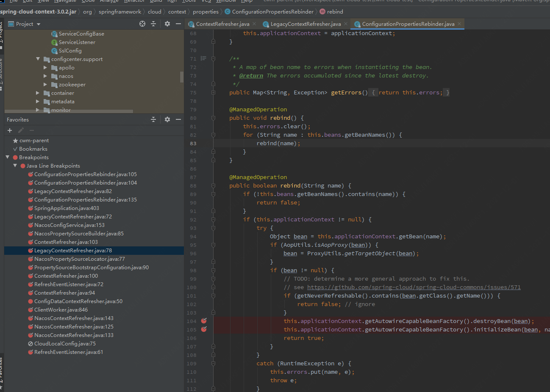Viewport: 550px width, 392px height.
Task: Open the spring-cloud-commons issues 571 link
Action: 414,287
